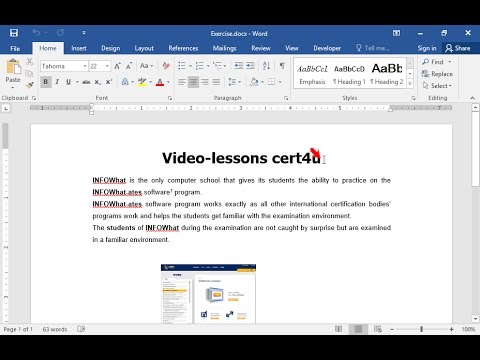Apply the Emphasis style
The width and height of the screenshot is (480, 360).
[x=312, y=74]
